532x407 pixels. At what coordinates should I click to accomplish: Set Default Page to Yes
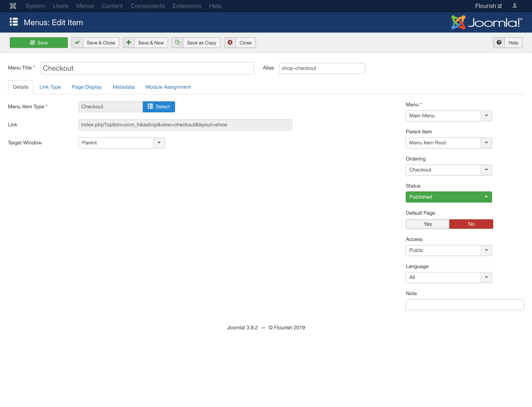(427, 224)
